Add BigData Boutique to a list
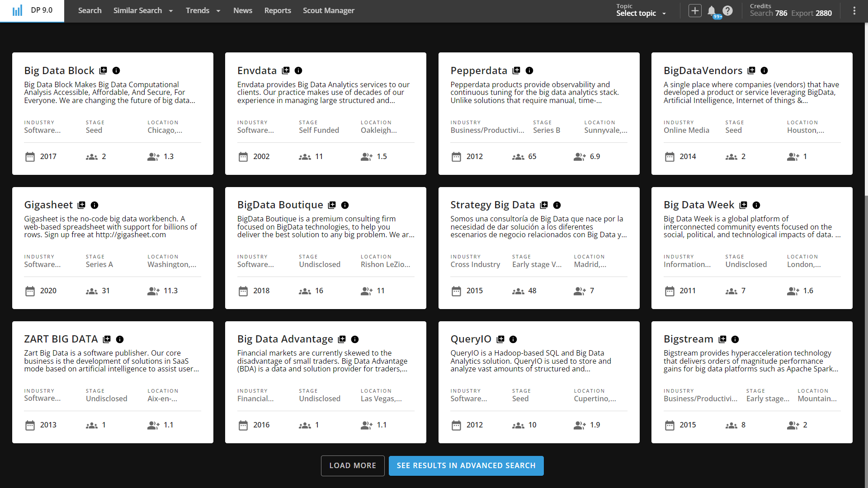 (332, 205)
